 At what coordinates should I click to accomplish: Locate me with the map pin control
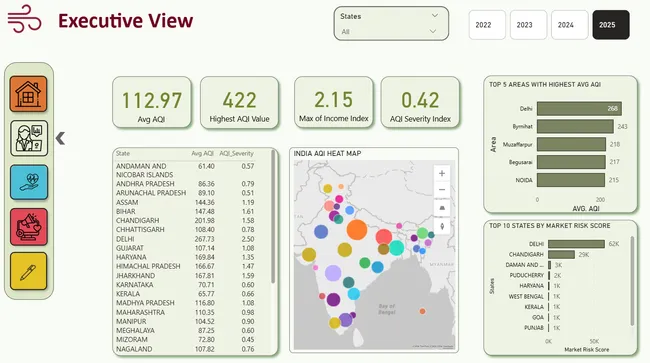(442, 226)
